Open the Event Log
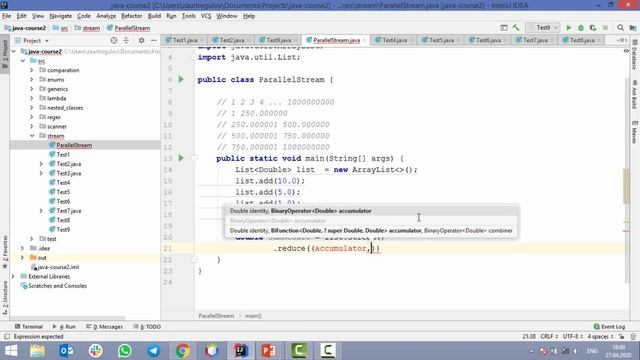This screenshot has height=360, width=640. [609, 327]
